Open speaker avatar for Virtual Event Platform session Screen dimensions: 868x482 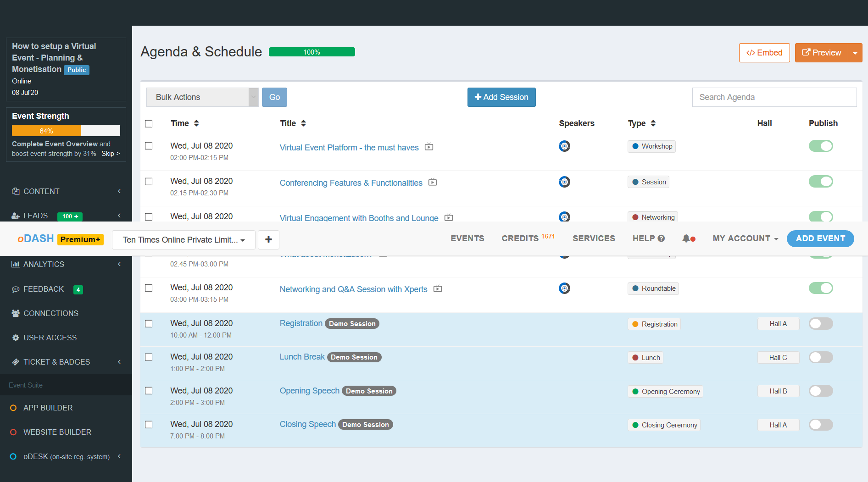564,146
